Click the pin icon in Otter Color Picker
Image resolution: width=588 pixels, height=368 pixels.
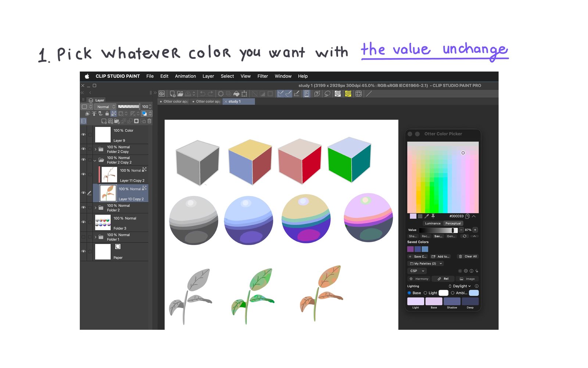433,216
